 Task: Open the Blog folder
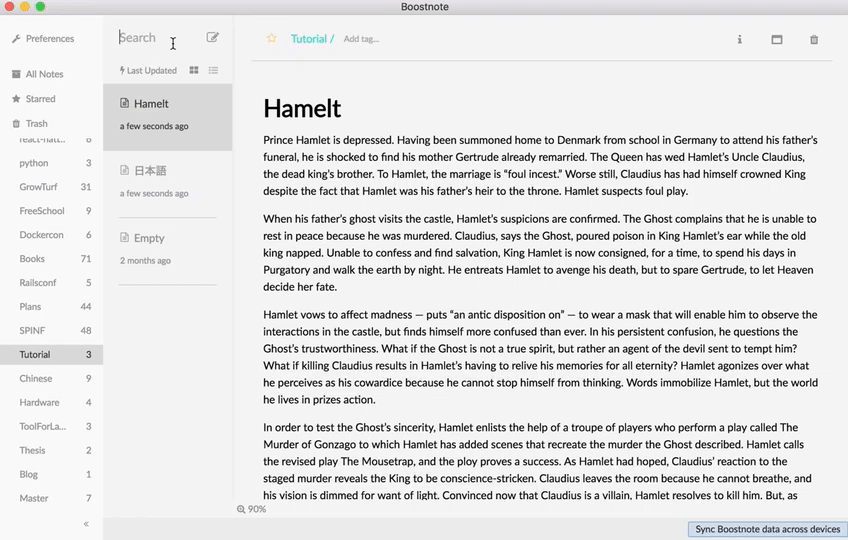(x=51, y=474)
